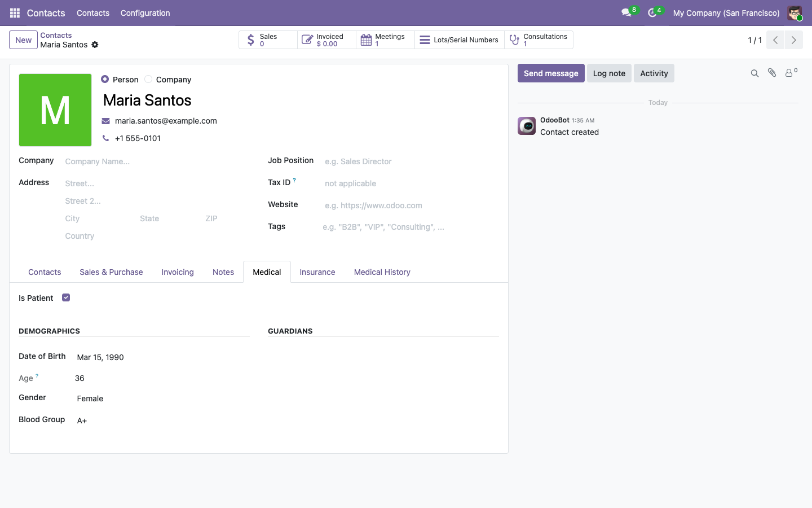Go to previous record arrow

[x=775, y=40]
